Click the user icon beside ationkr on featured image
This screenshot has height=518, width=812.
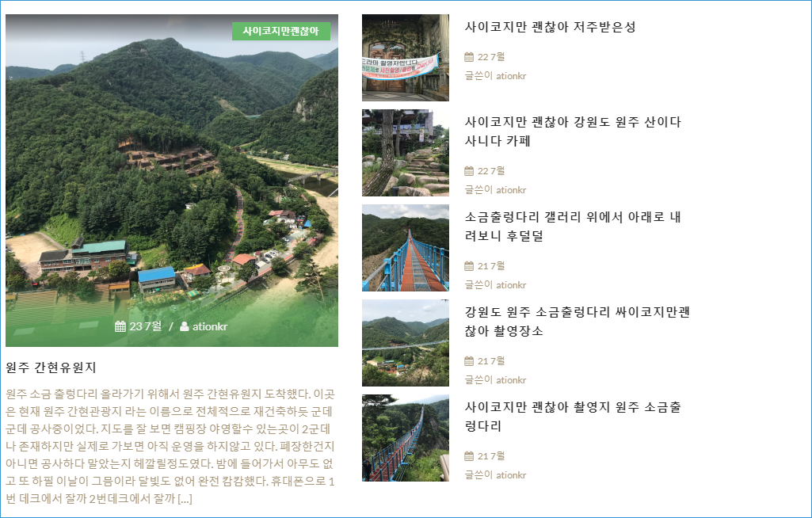click(185, 326)
